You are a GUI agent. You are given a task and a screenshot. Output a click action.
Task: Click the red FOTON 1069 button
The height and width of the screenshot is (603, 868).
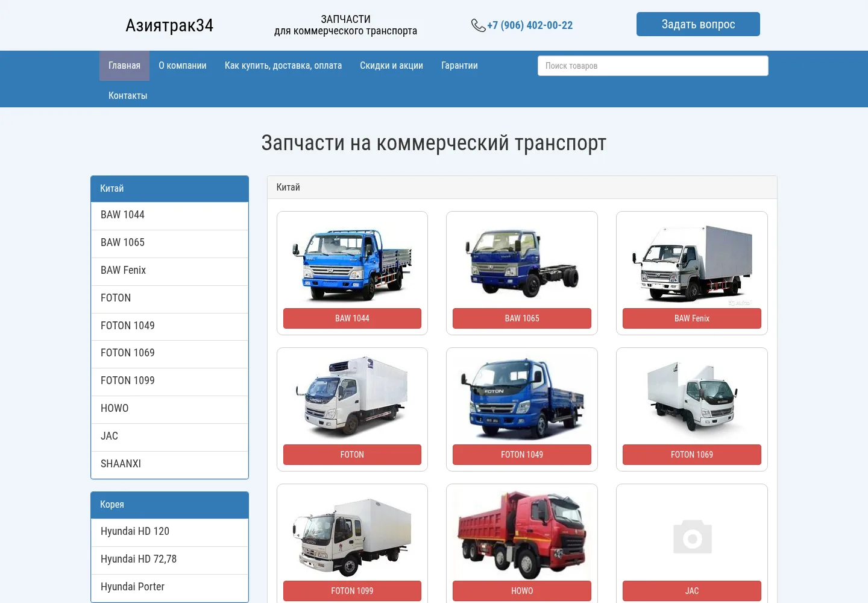tap(692, 455)
